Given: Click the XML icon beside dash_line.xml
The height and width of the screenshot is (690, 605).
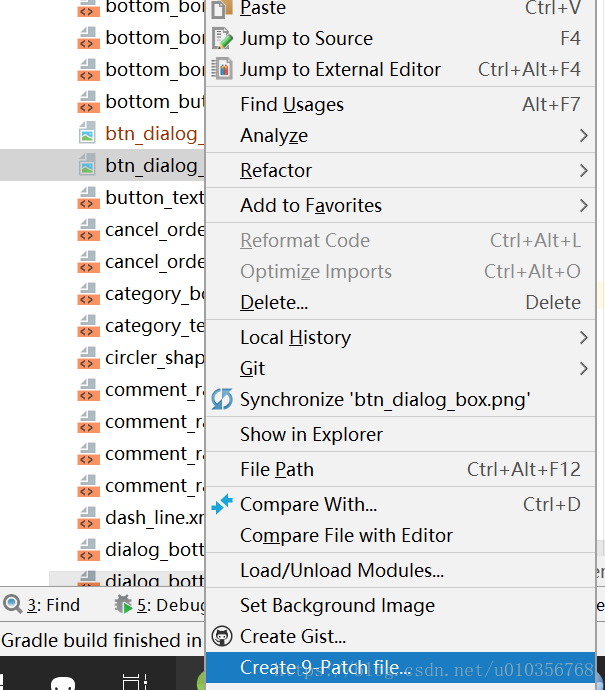Looking at the screenshot, I should [88, 518].
